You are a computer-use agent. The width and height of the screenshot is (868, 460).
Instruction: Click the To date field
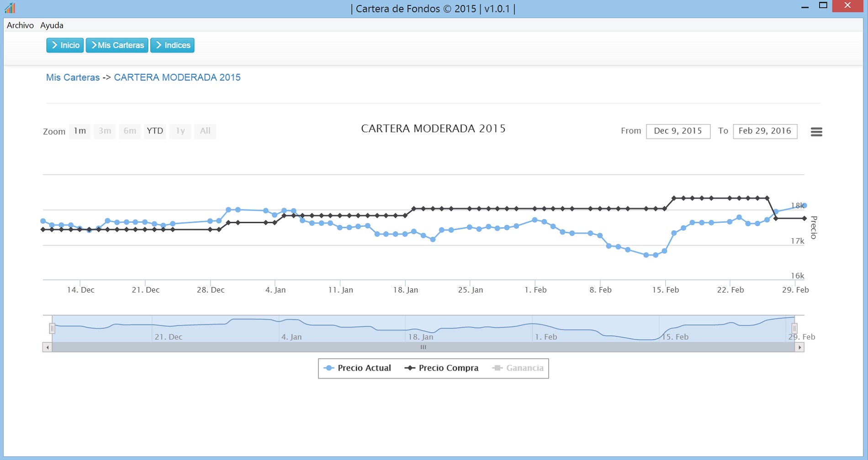coord(765,131)
